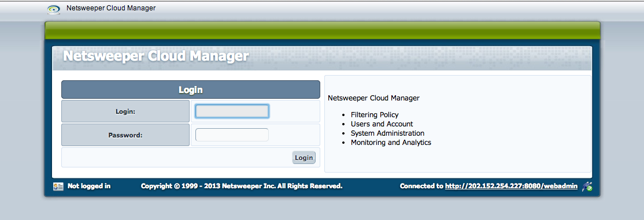The height and width of the screenshot is (220, 644).
Task: Click the large Netsweeper Cloud Manager banner heading
Action: click(x=156, y=56)
